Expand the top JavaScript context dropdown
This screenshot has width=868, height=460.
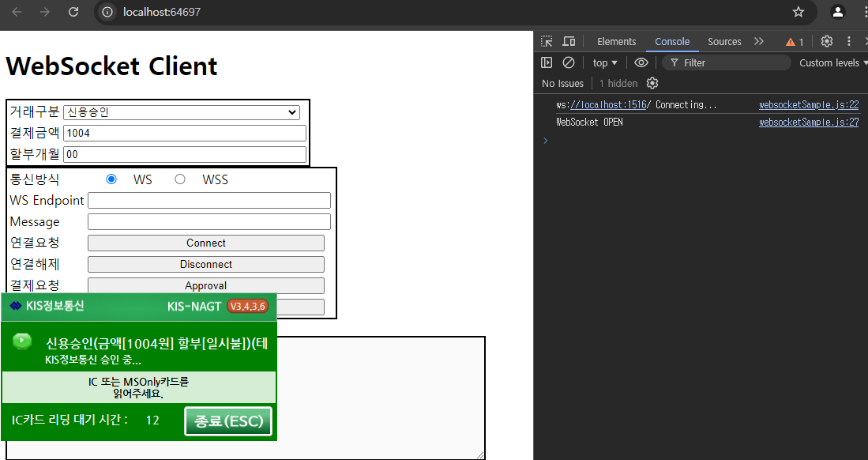click(x=605, y=63)
